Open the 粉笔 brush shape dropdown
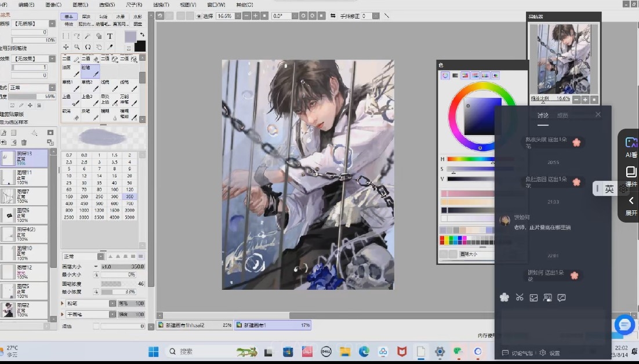The height and width of the screenshot is (364, 639). click(x=112, y=303)
